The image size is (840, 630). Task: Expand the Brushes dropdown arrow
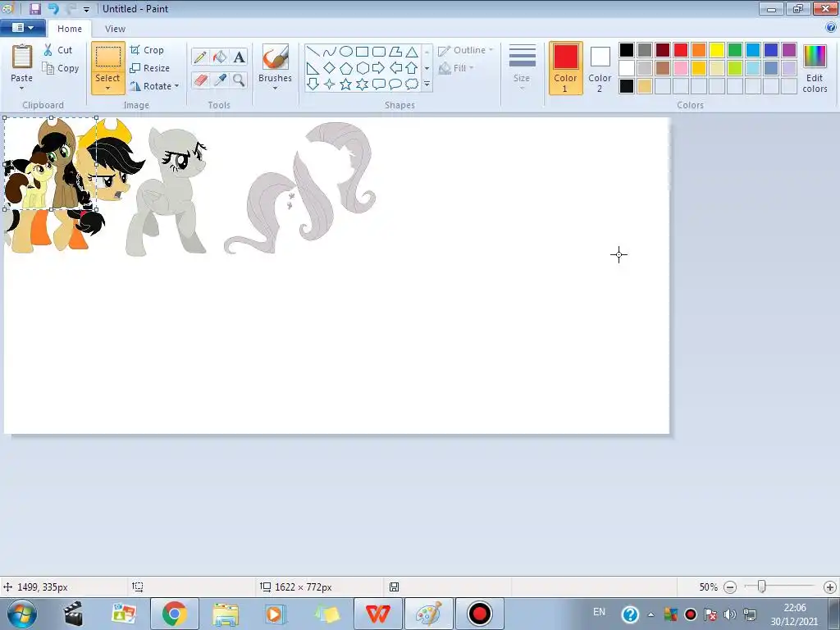(x=275, y=89)
